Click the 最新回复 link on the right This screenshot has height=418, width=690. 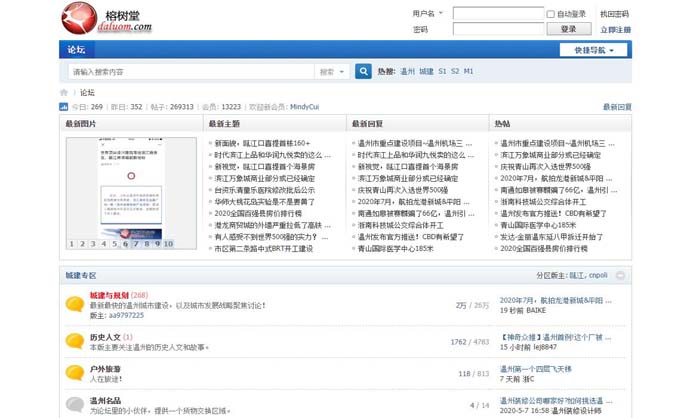616,106
